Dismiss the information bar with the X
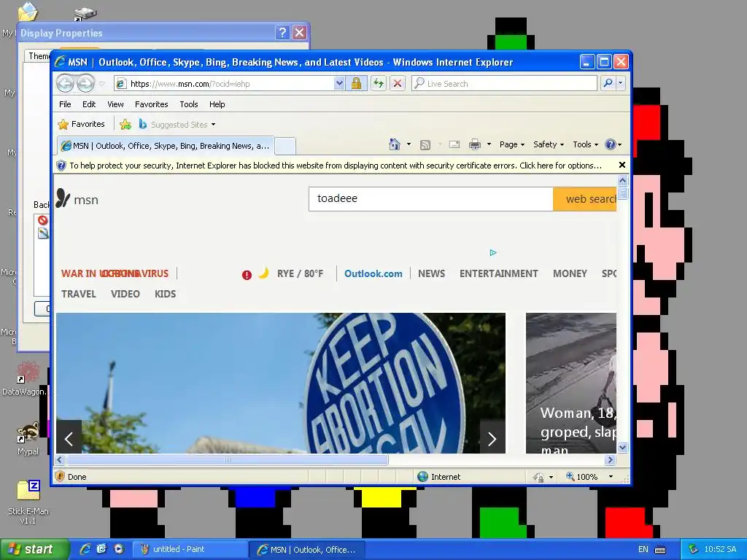The image size is (747, 560). pyautogui.click(x=622, y=166)
